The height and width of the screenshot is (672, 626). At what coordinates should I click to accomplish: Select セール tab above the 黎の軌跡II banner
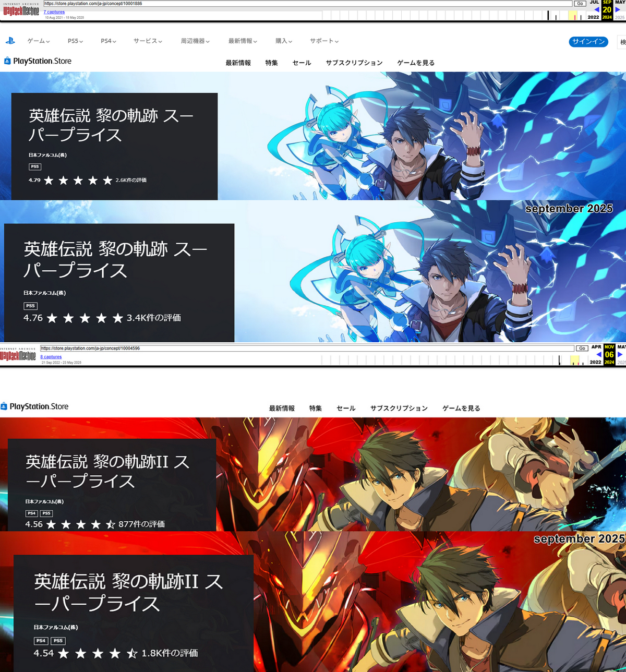[346, 408]
